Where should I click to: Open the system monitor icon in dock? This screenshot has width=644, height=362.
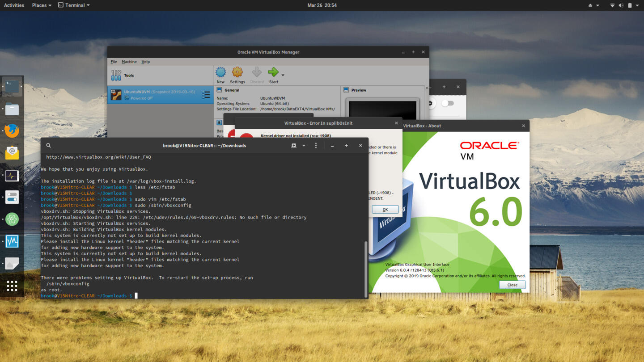12,175
